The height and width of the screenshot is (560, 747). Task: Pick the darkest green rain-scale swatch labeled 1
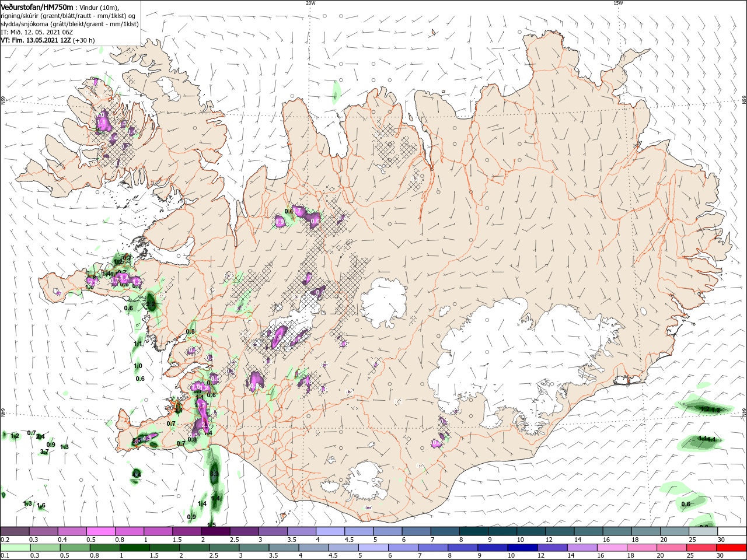point(135,547)
